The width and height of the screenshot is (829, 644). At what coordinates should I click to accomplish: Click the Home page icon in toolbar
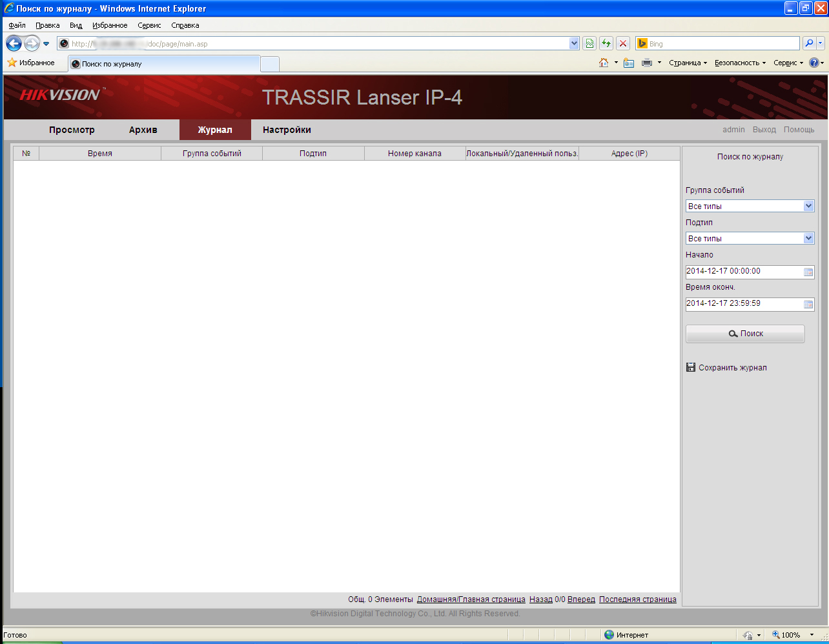point(604,63)
